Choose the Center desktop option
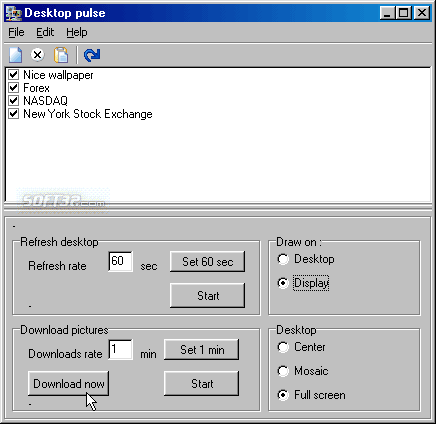Image resolution: width=436 pixels, height=424 pixels. pyautogui.click(x=283, y=347)
